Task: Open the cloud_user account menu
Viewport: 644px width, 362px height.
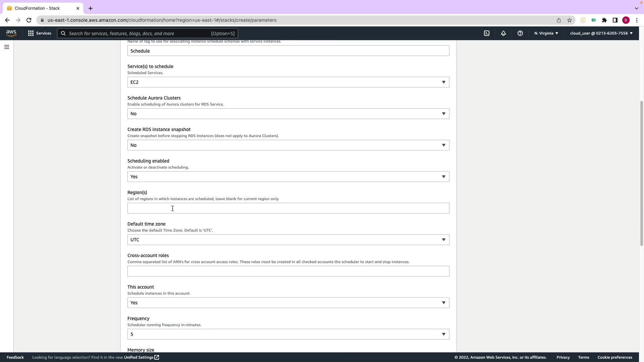Action: pos(601,33)
